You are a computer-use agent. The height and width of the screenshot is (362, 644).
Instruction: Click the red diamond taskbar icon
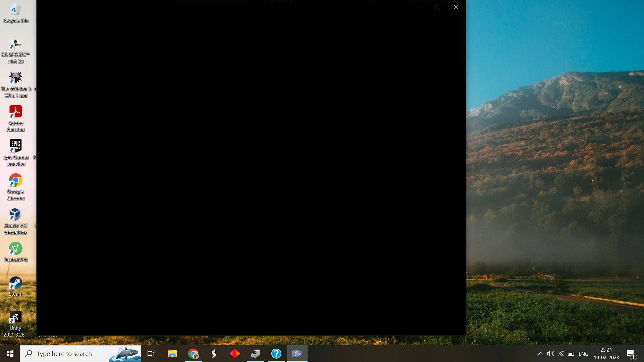[x=234, y=354]
